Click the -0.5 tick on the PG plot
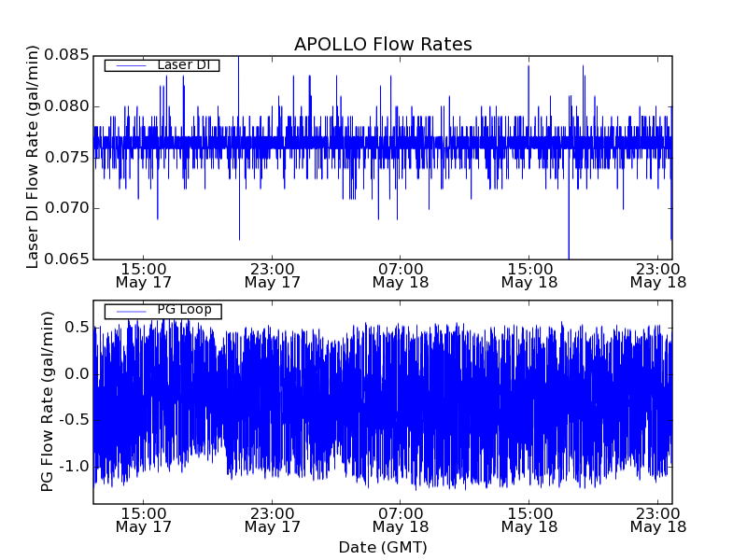Viewport: 747px width, 560px height. [x=73, y=420]
